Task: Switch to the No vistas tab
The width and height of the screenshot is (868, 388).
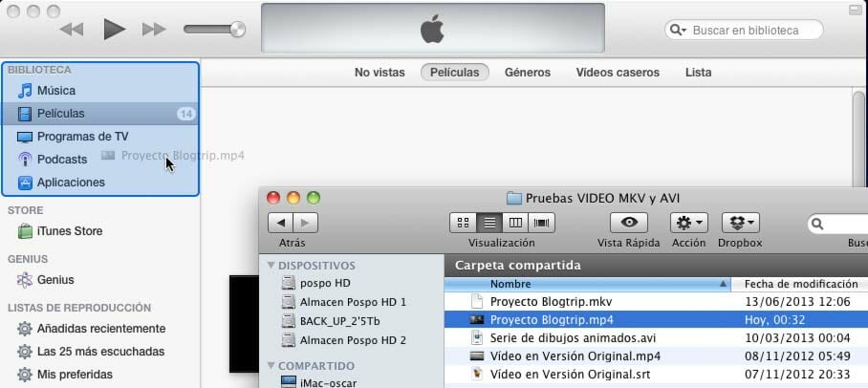Action: (380, 73)
